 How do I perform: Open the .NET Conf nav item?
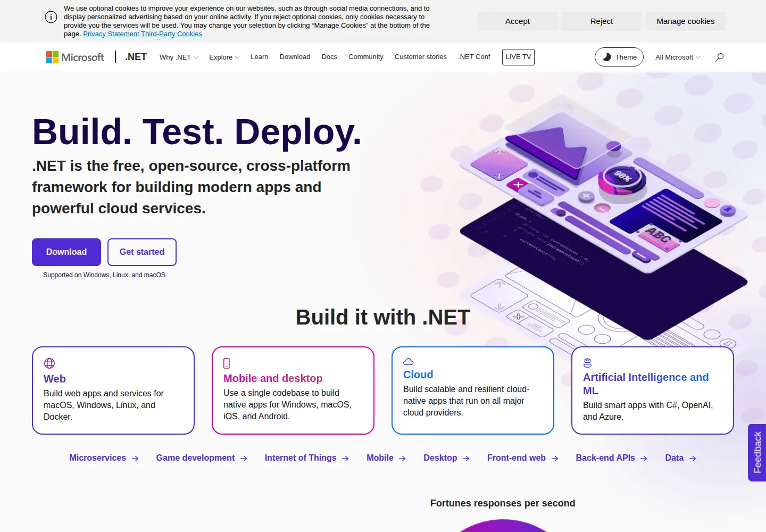point(474,57)
